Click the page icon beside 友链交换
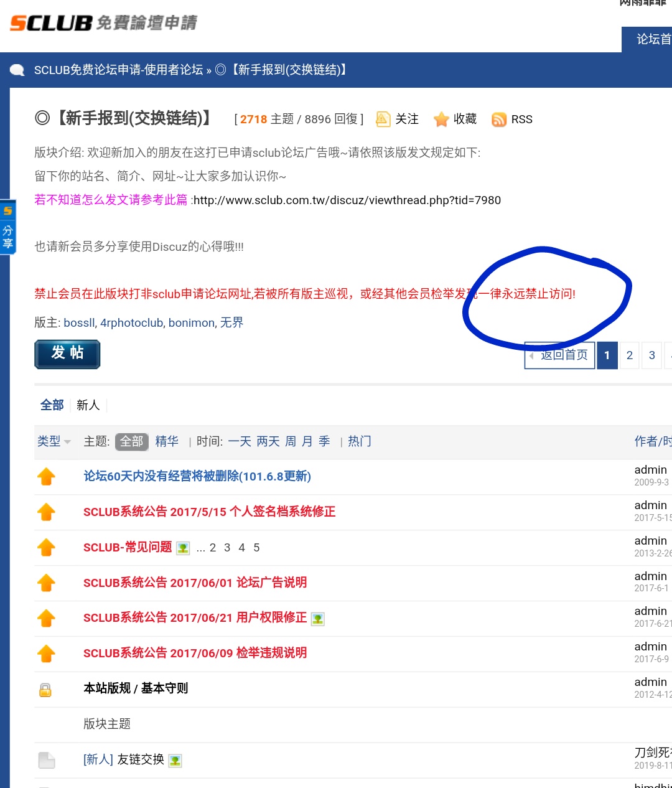The width and height of the screenshot is (672, 788). point(47,760)
